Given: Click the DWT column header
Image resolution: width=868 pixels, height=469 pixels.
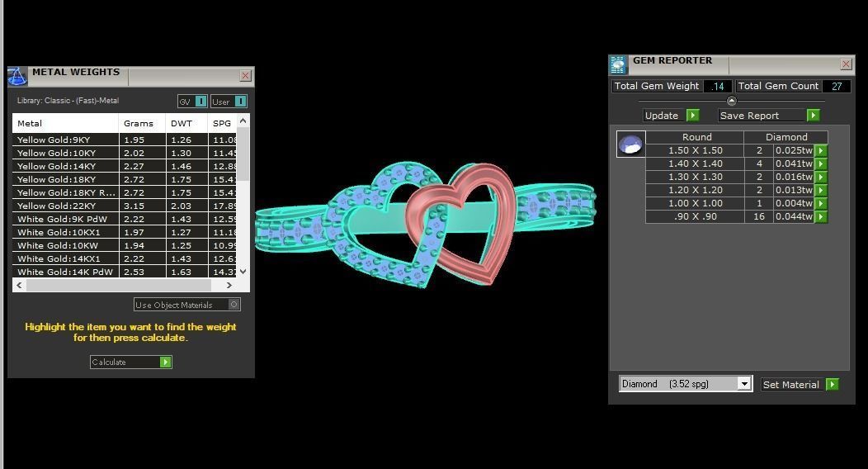Looking at the screenshot, I should (187, 124).
